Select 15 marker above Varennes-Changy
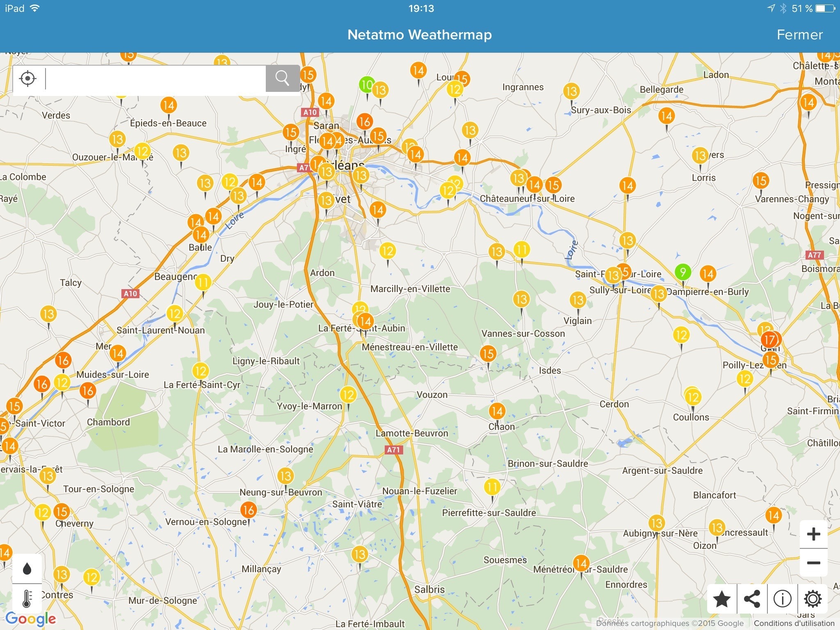This screenshot has height=630, width=840. coord(760,180)
